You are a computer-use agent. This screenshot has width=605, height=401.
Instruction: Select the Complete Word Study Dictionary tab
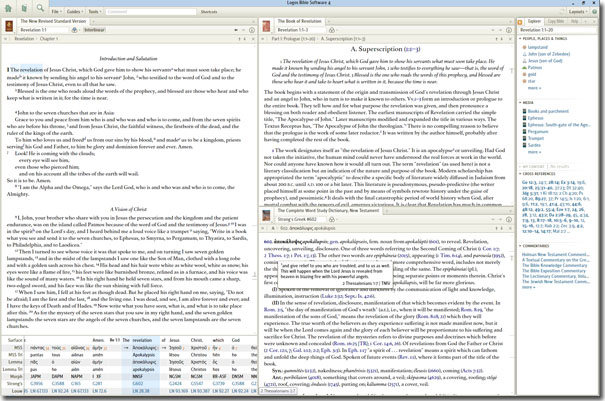328,210
